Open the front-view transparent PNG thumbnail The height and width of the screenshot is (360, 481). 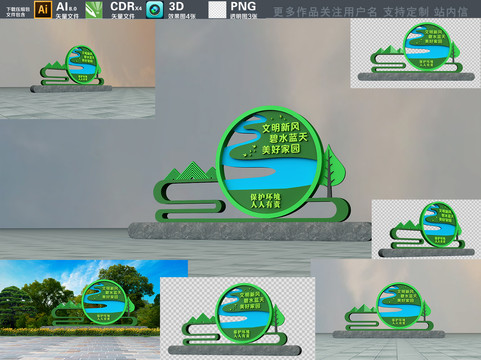415,53
